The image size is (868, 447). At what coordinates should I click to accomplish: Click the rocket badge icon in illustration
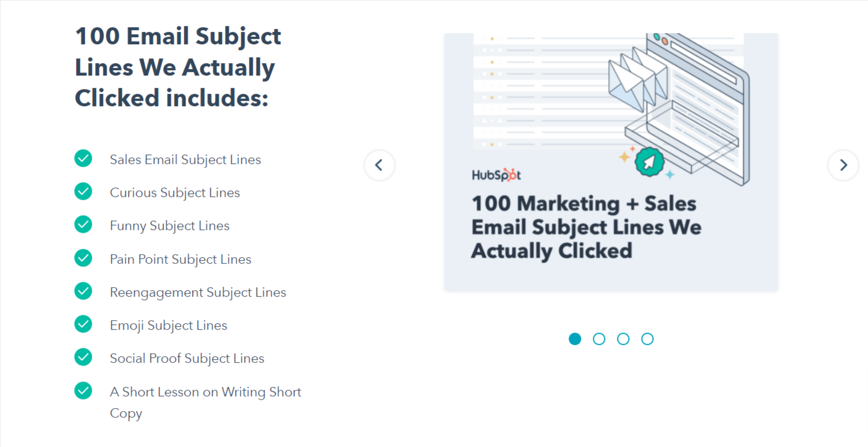pos(649,162)
